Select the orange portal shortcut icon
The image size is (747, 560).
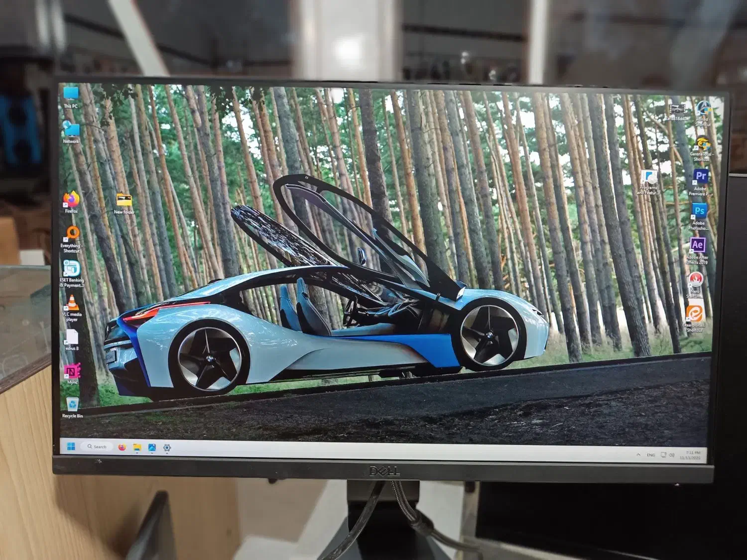694,319
